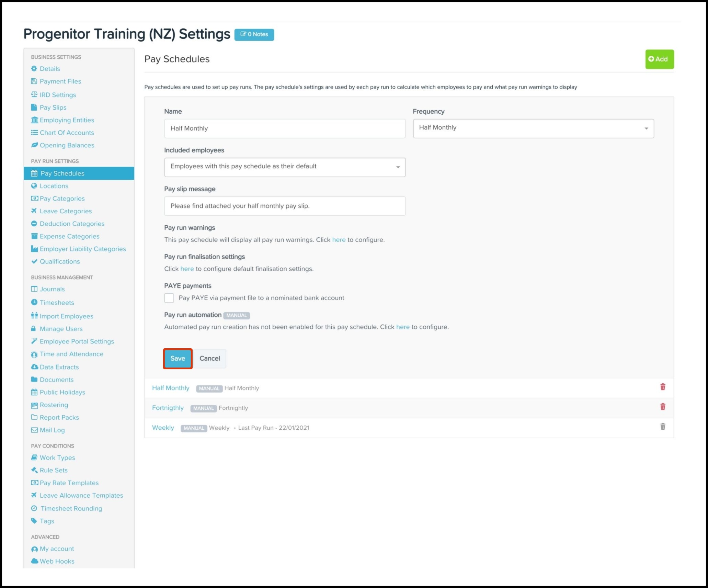
Task: Click the scales icon beside IRD Settings
Action: point(34,94)
